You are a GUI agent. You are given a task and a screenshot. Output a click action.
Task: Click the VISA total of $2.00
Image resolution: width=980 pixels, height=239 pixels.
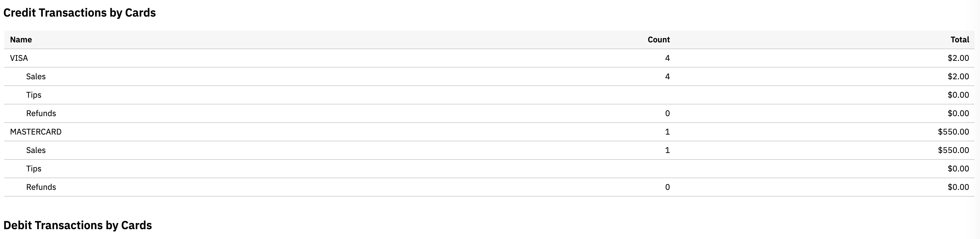958,58
